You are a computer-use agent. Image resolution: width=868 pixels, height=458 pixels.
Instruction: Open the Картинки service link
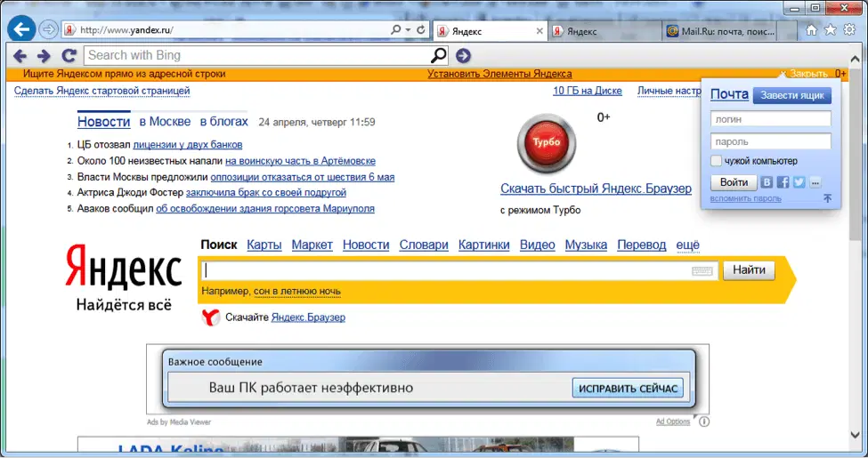(483, 245)
